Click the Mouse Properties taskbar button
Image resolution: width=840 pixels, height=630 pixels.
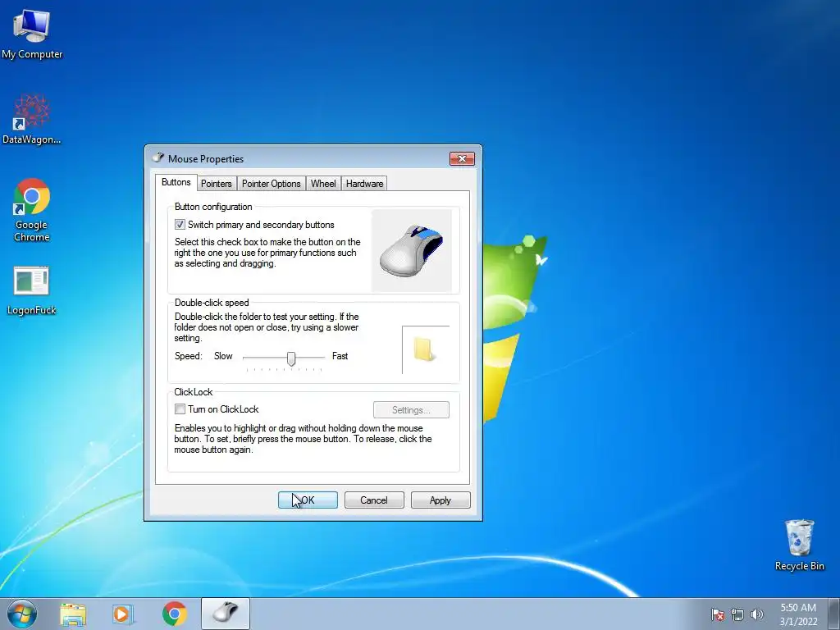coord(225,614)
